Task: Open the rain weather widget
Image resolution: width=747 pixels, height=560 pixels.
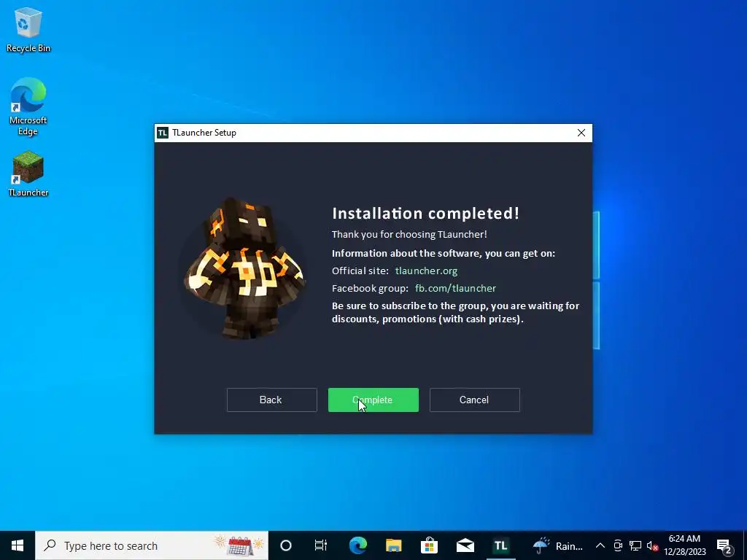Action: pos(557,545)
